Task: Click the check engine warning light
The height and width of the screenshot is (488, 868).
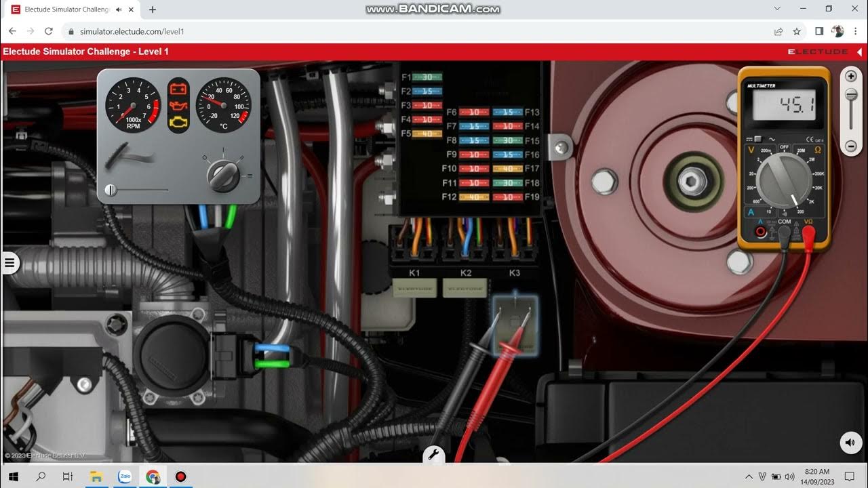Action: pos(179,123)
